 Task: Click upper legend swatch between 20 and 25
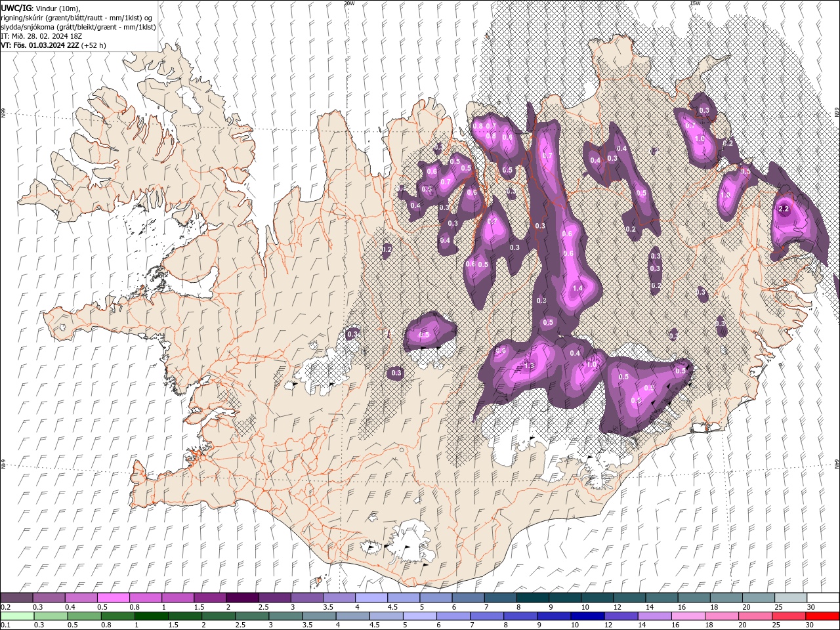758,598
